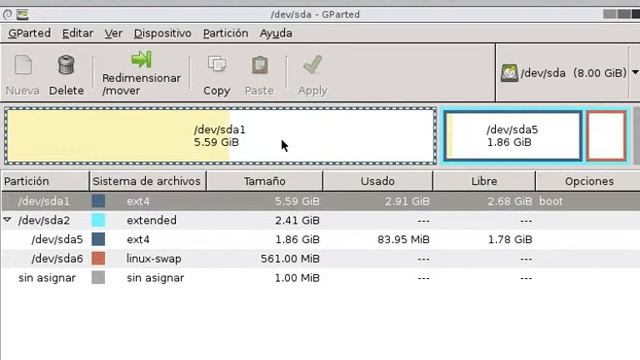Image resolution: width=640 pixels, height=360 pixels.
Task: Select the sin asignar partition name cell
Action: 47,278
